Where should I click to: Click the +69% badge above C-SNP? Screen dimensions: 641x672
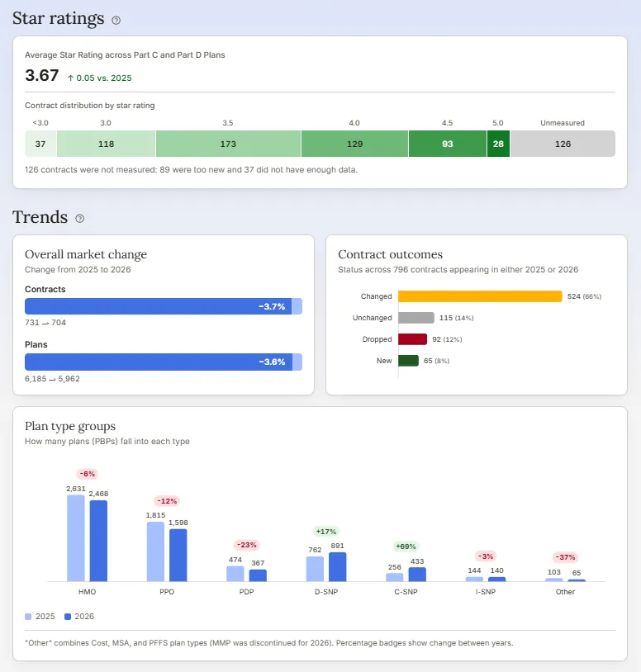(x=406, y=547)
